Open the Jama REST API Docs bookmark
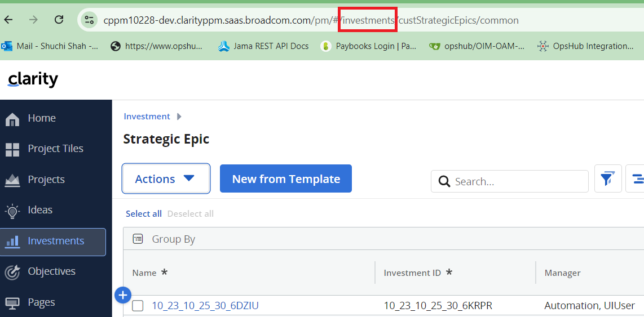 pyautogui.click(x=264, y=46)
